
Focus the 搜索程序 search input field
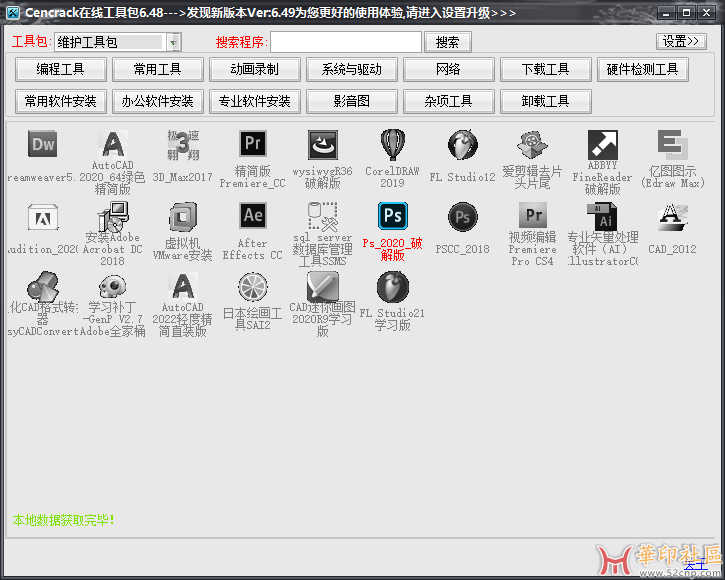346,42
